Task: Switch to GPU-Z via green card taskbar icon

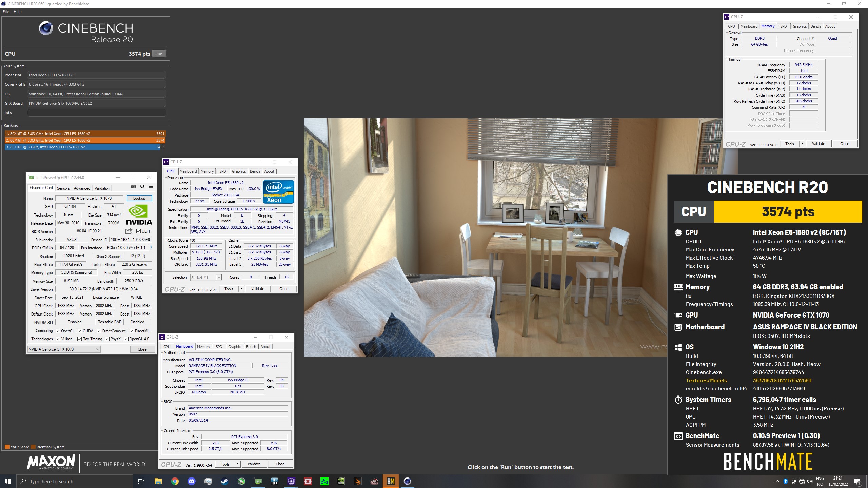Action: tap(258, 481)
